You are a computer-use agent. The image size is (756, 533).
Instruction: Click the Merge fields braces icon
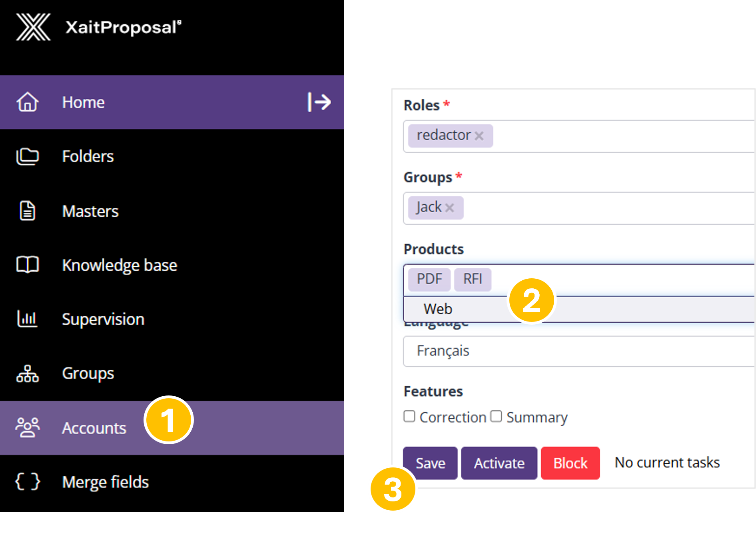click(27, 481)
